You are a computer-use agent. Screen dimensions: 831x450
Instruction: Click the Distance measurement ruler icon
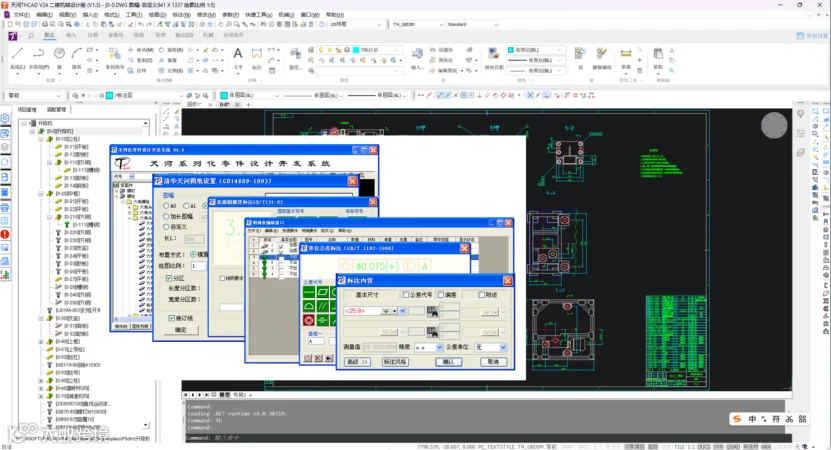(x=626, y=53)
